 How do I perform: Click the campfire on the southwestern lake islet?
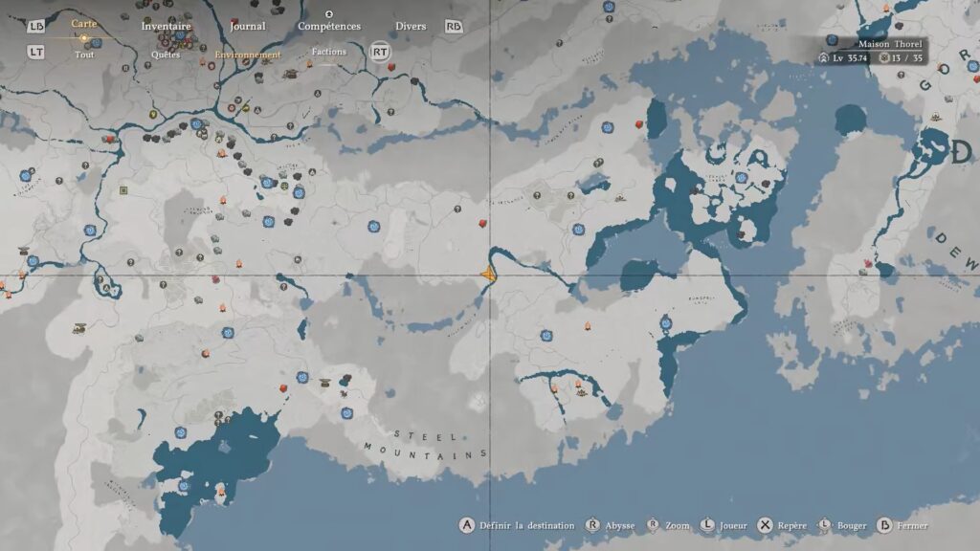coord(221,492)
